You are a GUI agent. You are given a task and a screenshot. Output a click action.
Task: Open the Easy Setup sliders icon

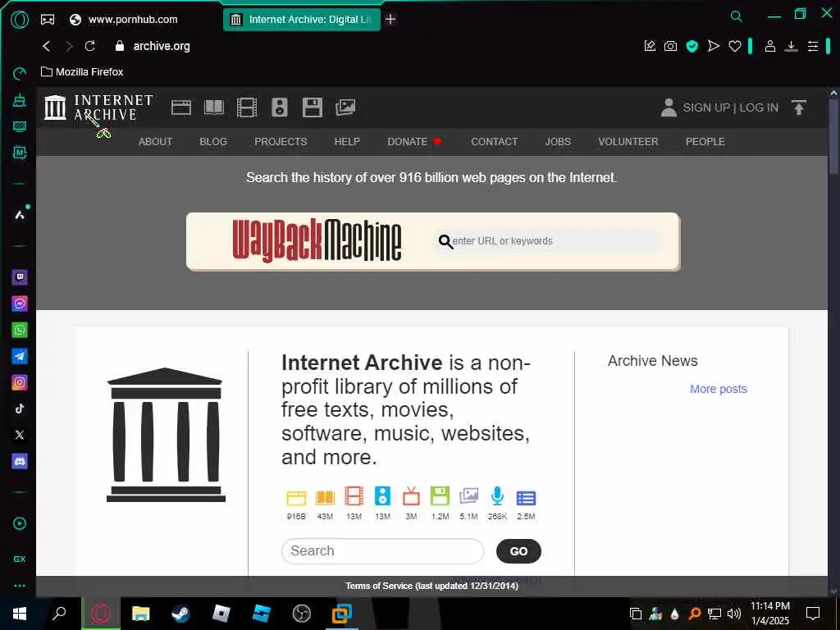[813, 46]
